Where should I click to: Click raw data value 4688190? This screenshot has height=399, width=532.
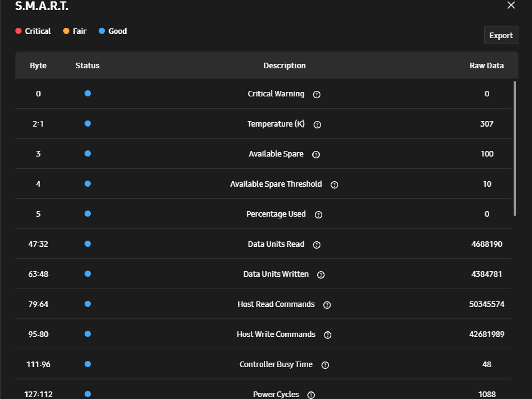point(487,244)
